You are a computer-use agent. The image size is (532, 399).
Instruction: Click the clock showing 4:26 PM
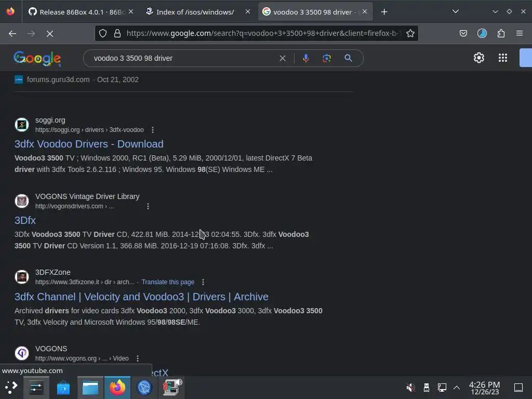click(x=485, y=388)
